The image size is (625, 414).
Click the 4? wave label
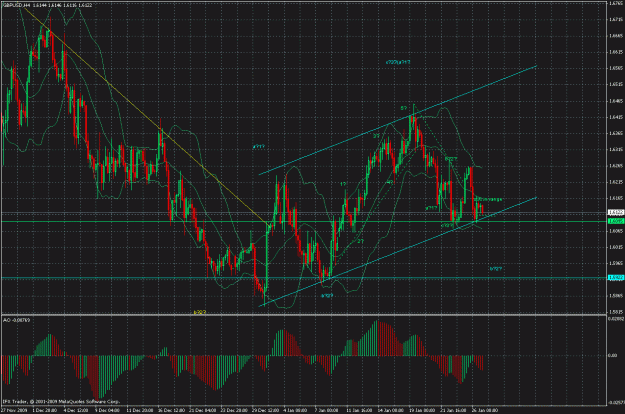tap(390, 182)
